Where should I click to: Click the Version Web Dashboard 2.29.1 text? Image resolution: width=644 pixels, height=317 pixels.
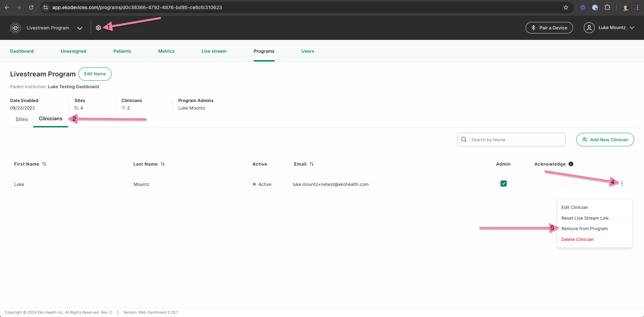151,312
